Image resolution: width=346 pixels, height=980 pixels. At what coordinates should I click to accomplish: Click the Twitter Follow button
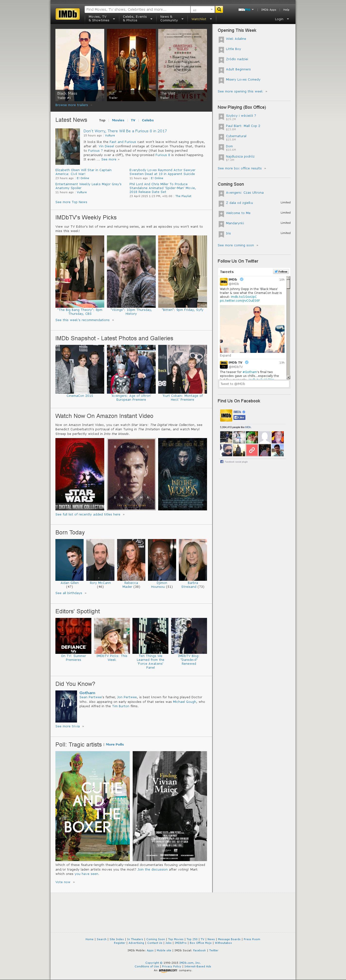click(281, 271)
